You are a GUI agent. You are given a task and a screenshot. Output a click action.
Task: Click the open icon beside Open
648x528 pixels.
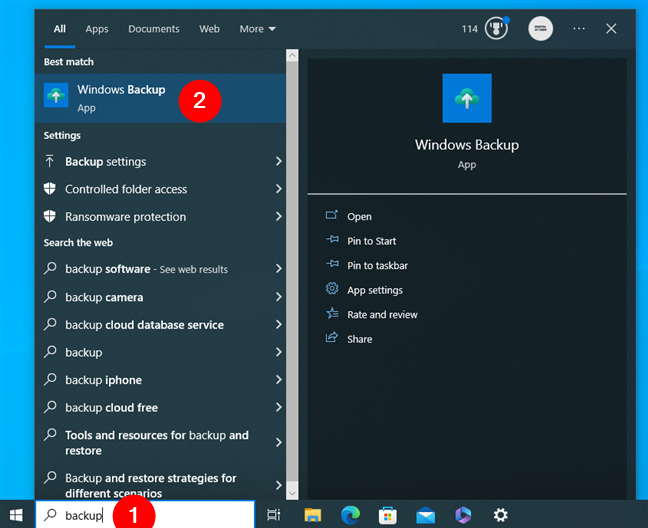coord(332,214)
